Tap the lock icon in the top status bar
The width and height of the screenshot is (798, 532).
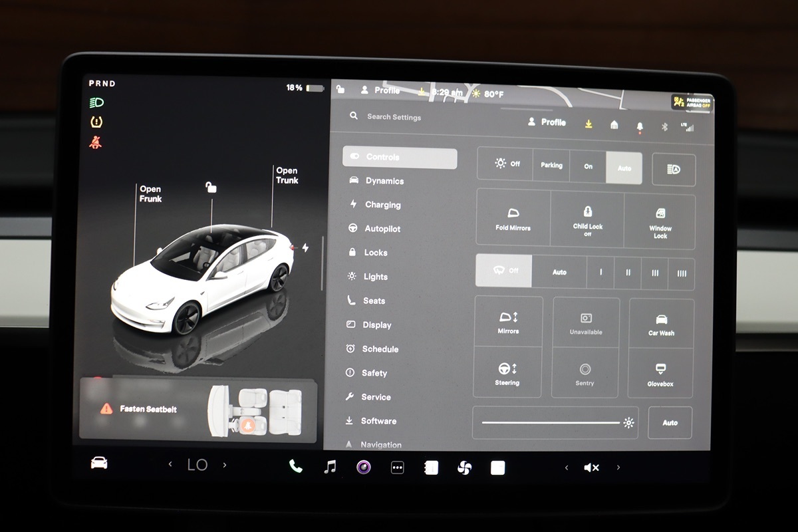click(340, 89)
